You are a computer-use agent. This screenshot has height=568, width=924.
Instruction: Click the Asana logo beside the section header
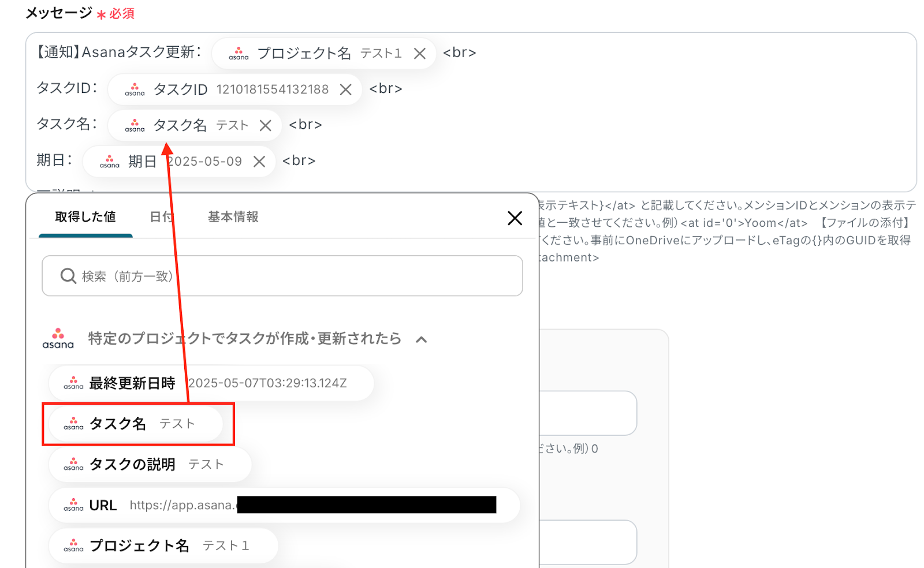58,339
